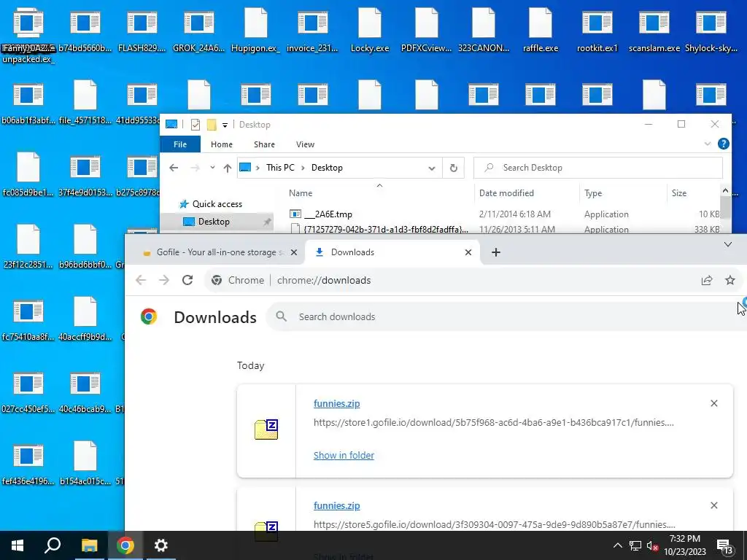
Task: Open Windows Start menu
Action: coord(18,545)
